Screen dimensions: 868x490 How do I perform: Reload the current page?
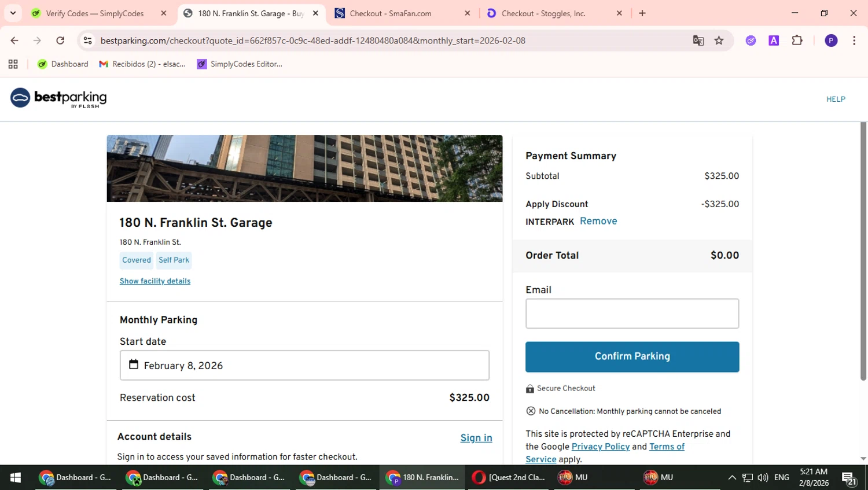(60, 40)
